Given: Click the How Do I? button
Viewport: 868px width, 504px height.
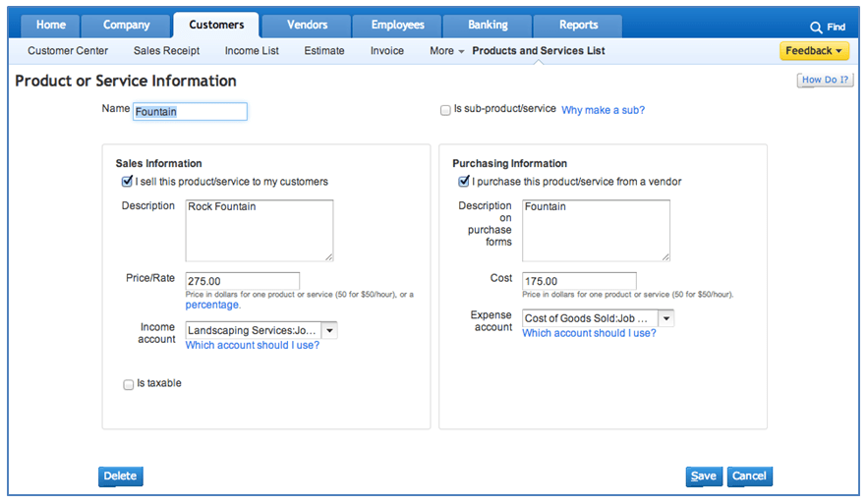Looking at the screenshot, I should pos(825,80).
